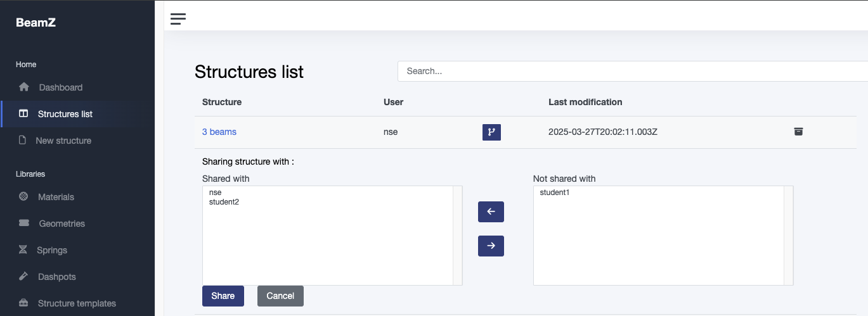
Task: Click the Geometries icon in sidebar
Action: pos(24,224)
